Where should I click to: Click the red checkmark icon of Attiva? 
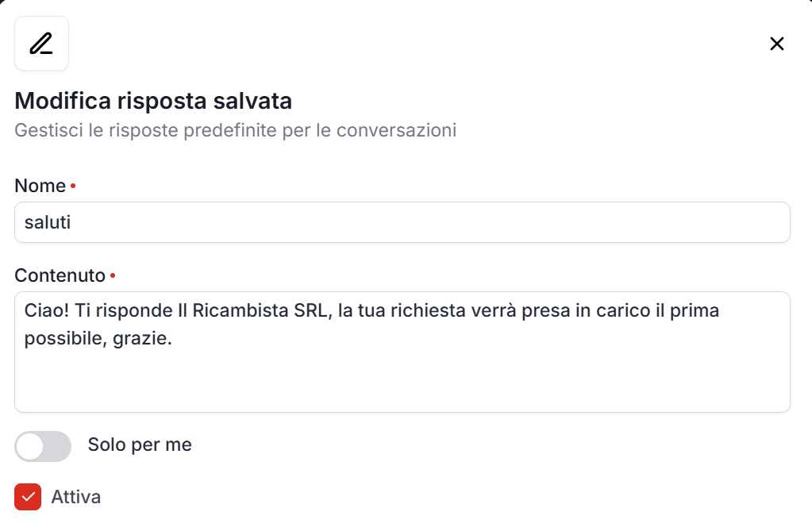(x=28, y=497)
